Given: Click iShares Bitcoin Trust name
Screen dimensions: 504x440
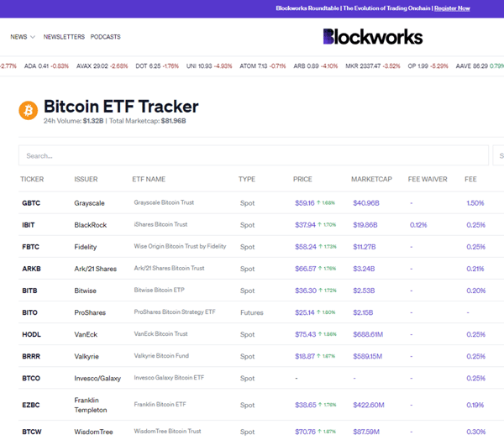Looking at the screenshot, I should [x=160, y=224].
